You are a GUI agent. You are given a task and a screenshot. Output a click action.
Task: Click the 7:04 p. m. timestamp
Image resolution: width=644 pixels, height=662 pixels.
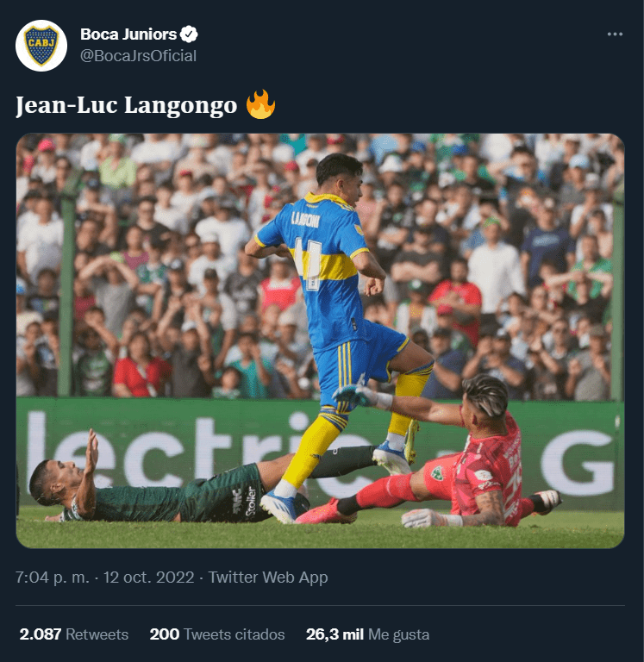pyautogui.click(x=53, y=578)
